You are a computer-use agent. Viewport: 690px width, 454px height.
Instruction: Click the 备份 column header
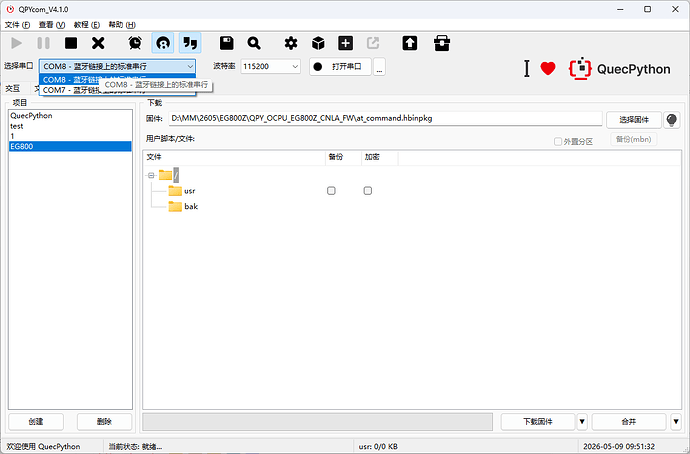343,157
